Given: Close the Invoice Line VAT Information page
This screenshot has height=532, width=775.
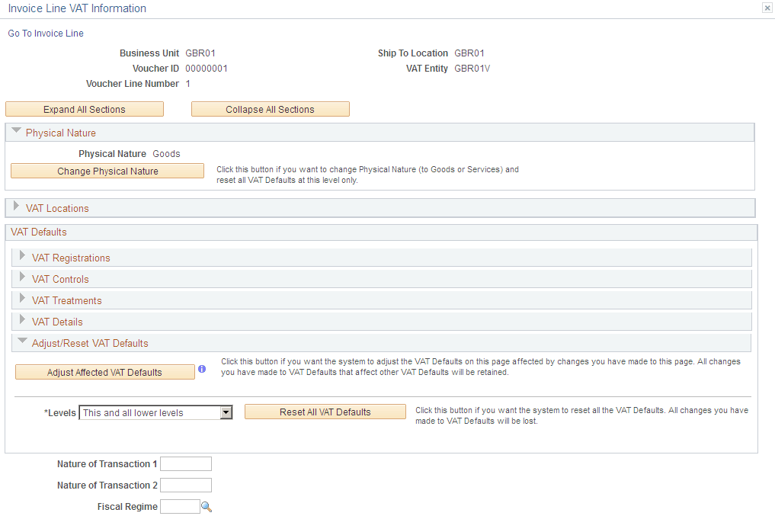Looking at the screenshot, I should click(x=767, y=8).
